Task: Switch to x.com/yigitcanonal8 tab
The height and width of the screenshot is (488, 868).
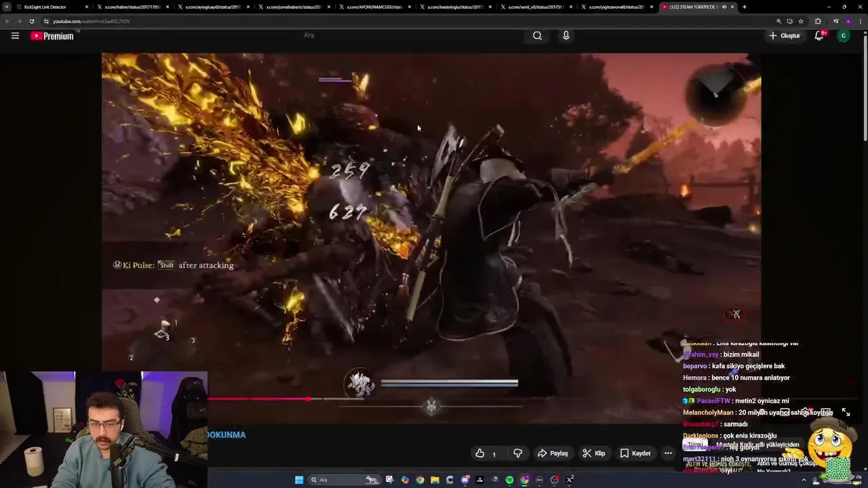Action: click(616, 7)
